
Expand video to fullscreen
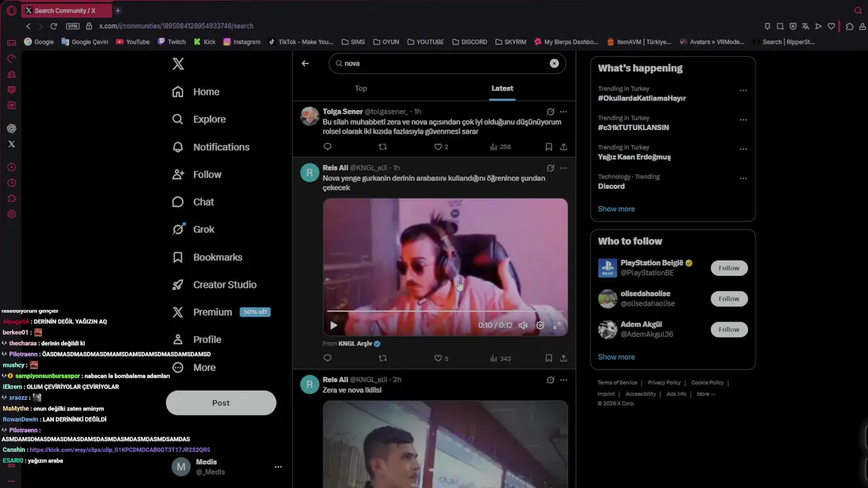click(557, 325)
